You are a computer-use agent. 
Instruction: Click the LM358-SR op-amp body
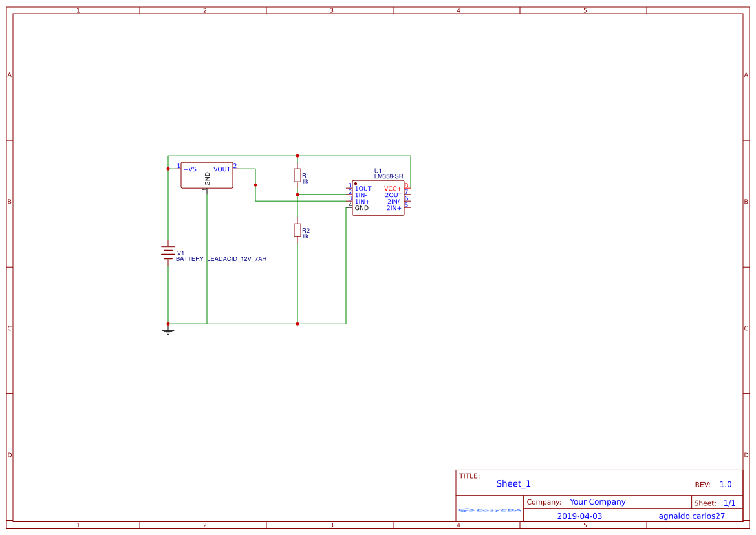point(378,198)
